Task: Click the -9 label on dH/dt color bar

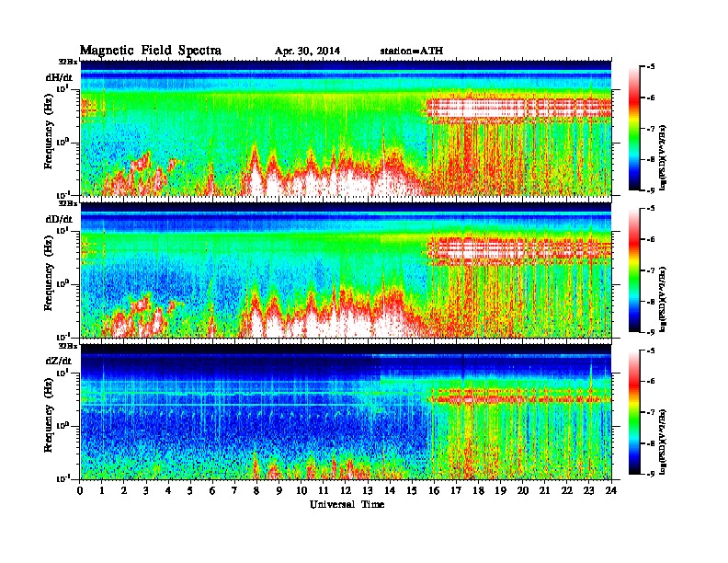Action: [651, 190]
